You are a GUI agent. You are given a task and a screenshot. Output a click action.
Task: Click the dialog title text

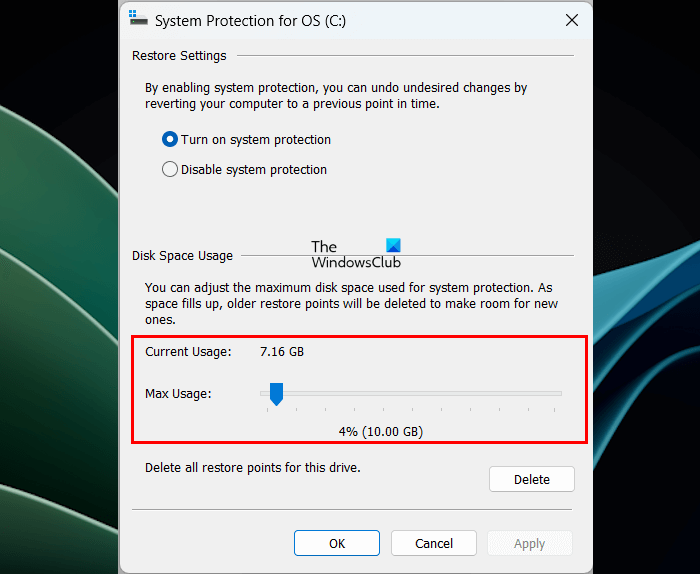[250, 20]
